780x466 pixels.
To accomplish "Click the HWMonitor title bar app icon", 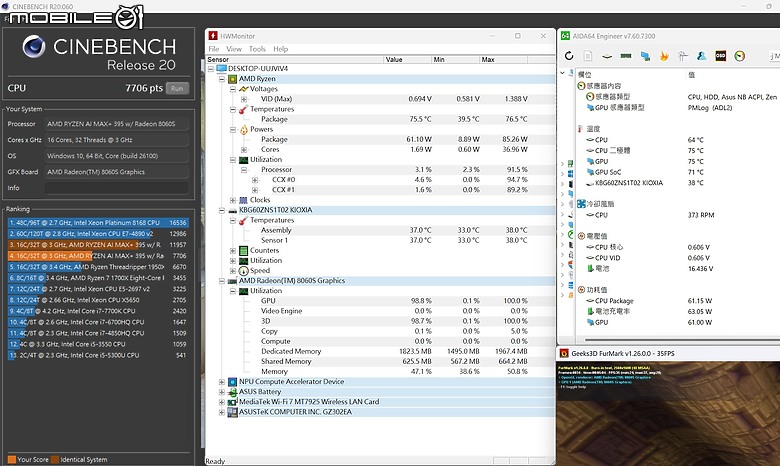I will [x=213, y=36].
